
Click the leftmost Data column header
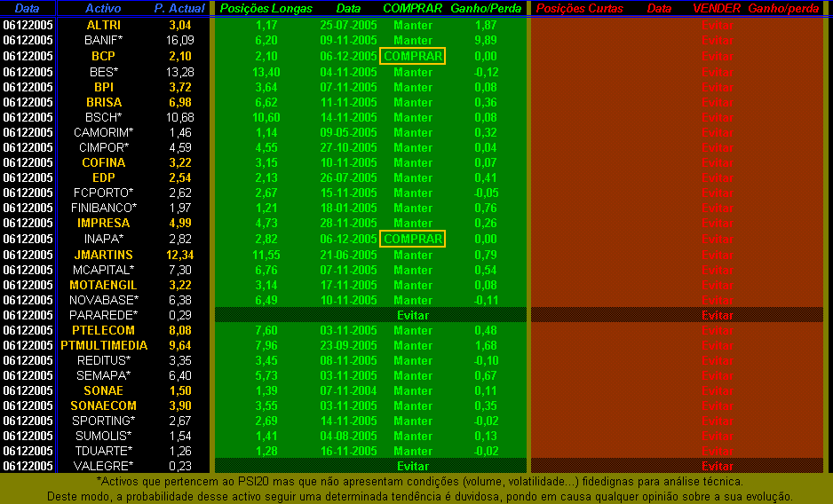28,8
